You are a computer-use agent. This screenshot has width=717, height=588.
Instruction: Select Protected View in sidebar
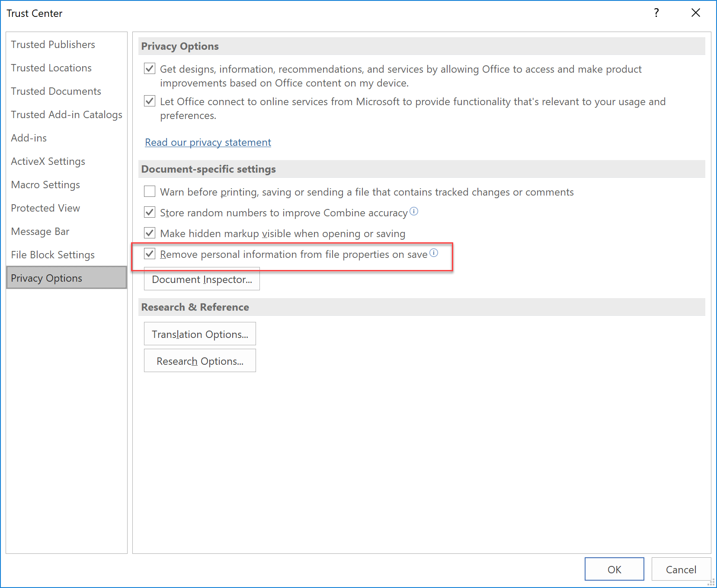click(x=45, y=208)
